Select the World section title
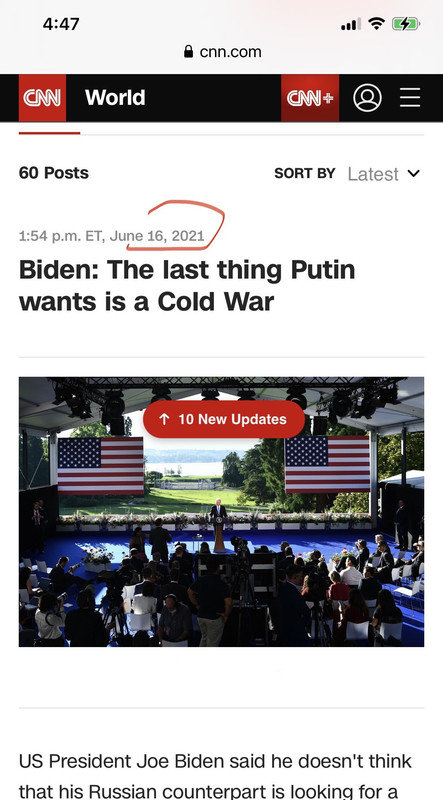 (115, 97)
